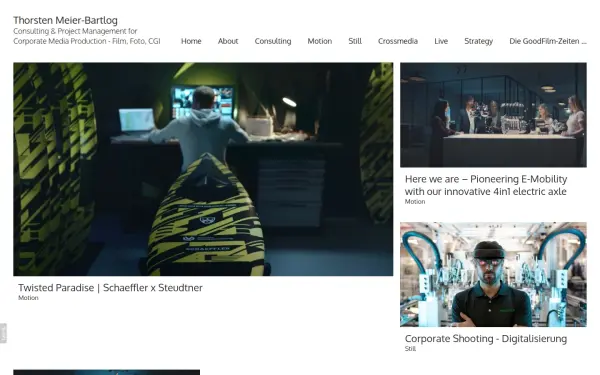Open the Consulting navigation link
Screen dimensions: 600x375
273,41
